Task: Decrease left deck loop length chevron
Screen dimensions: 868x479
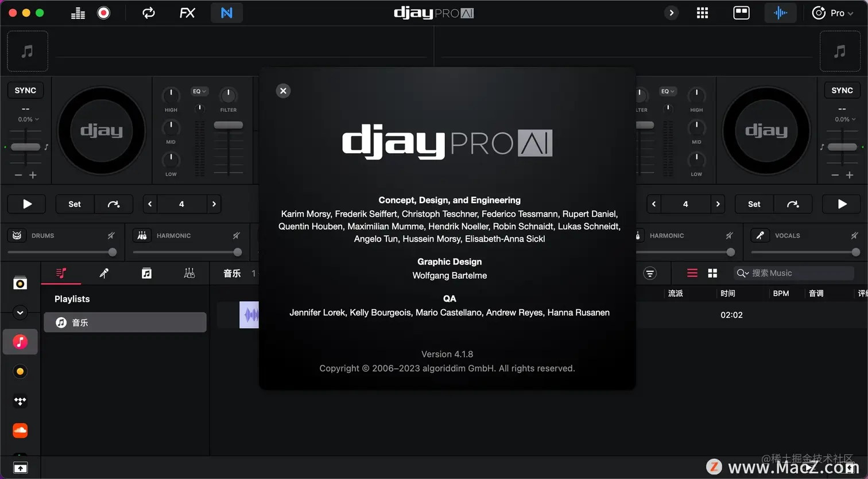Action: click(x=150, y=204)
